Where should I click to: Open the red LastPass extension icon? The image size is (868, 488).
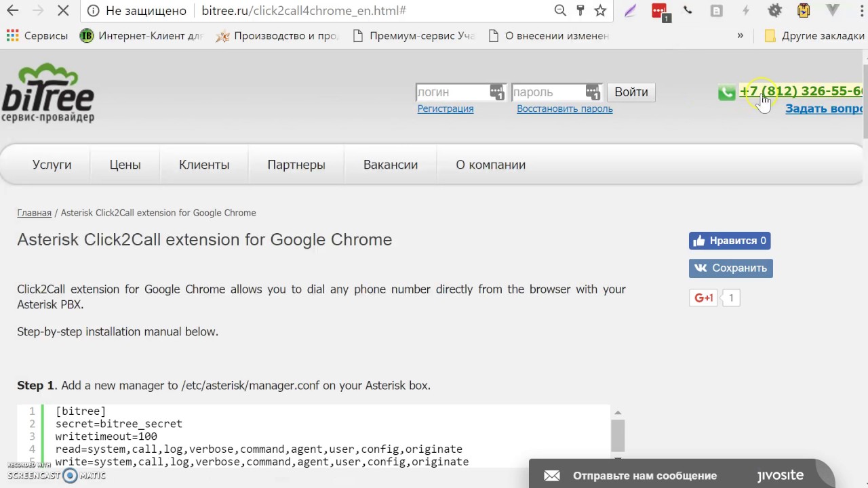click(x=660, y=12)
